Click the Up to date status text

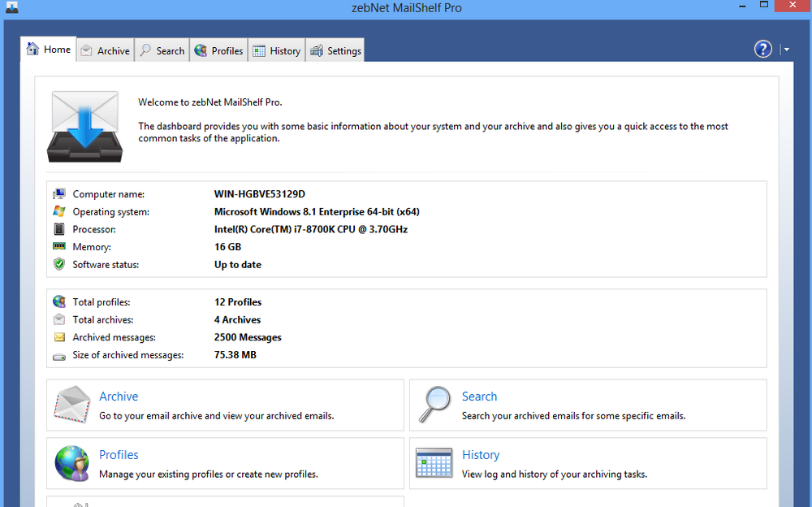(x=238, y=264)
